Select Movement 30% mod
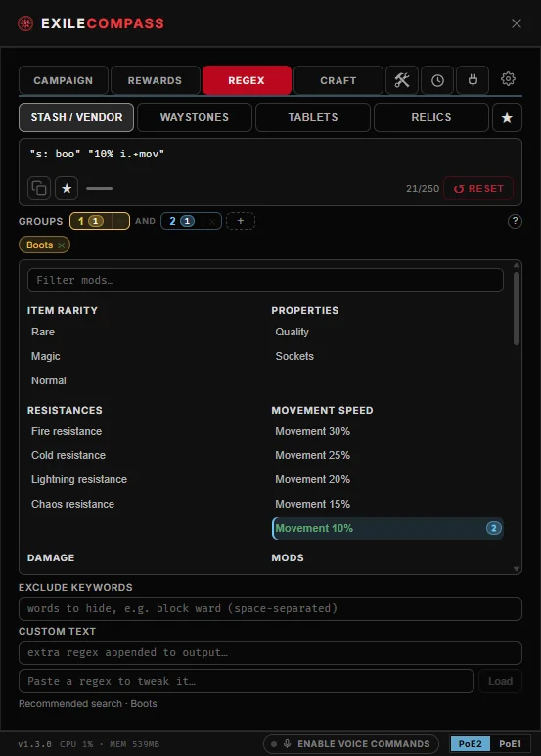Viewport: 541px width, 756px height. click(x=312, y=431)
